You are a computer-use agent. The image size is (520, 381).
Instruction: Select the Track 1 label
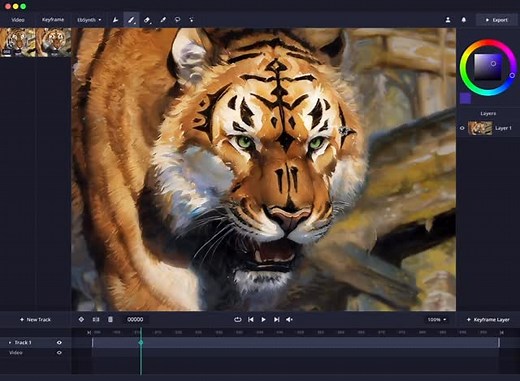click(x=23, y=343)
